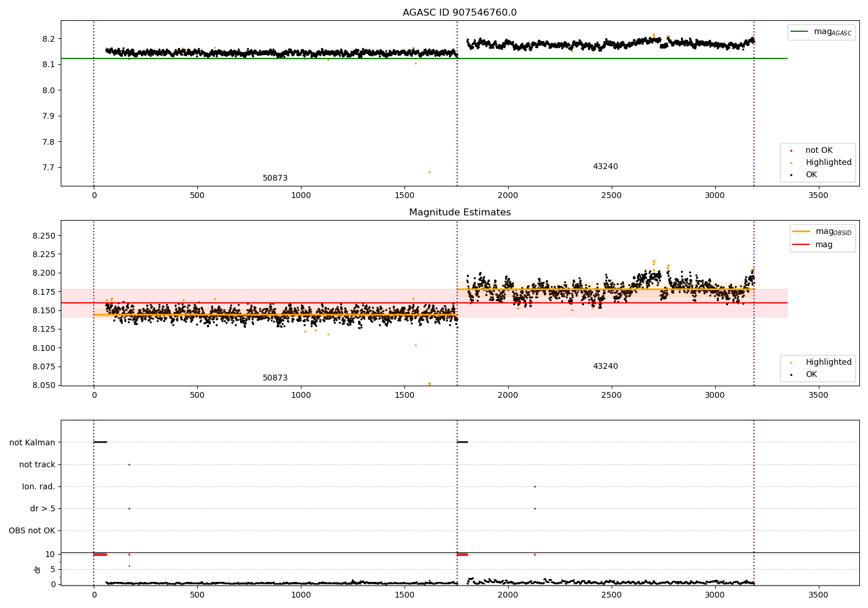This screenshot has width=868, height=608.
Task: Click the 8.175 tick label on the middle plot
Action: pos(44,292)
